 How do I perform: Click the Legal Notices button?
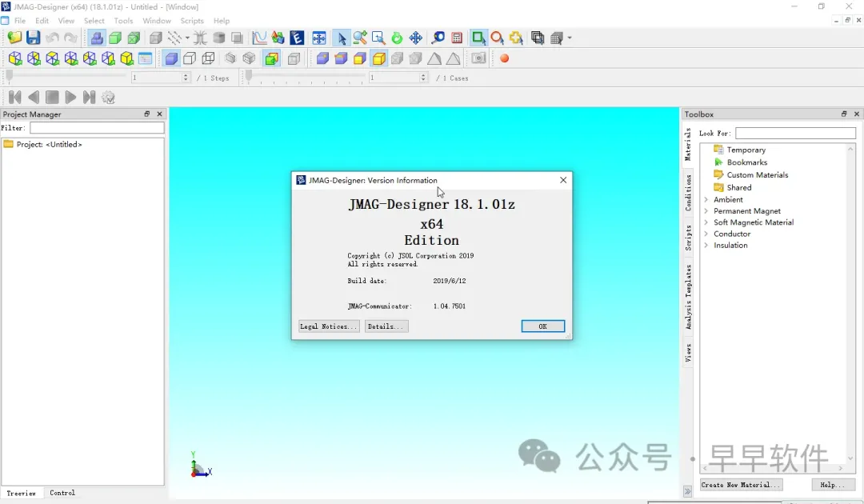coord(329,326)
